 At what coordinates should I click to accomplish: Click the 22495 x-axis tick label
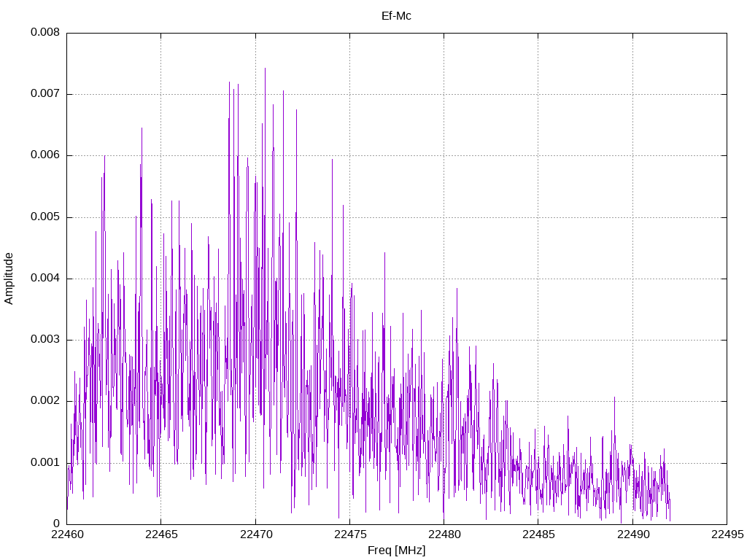pos(727,534)
